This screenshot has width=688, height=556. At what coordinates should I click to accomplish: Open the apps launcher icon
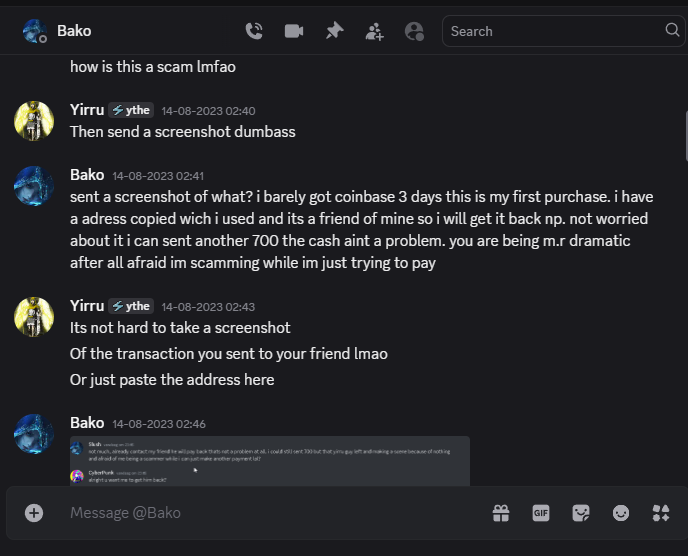tap(661, 513)
